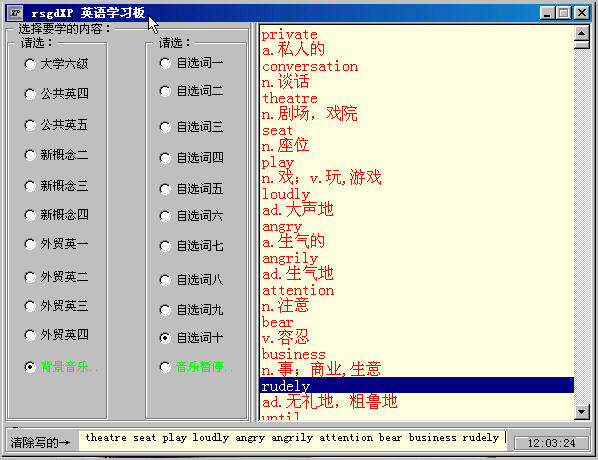Select the 'rudely' highlighted list entry
Image resolution: width=598 pixels, height=460 pixels.
click(417, 386)
